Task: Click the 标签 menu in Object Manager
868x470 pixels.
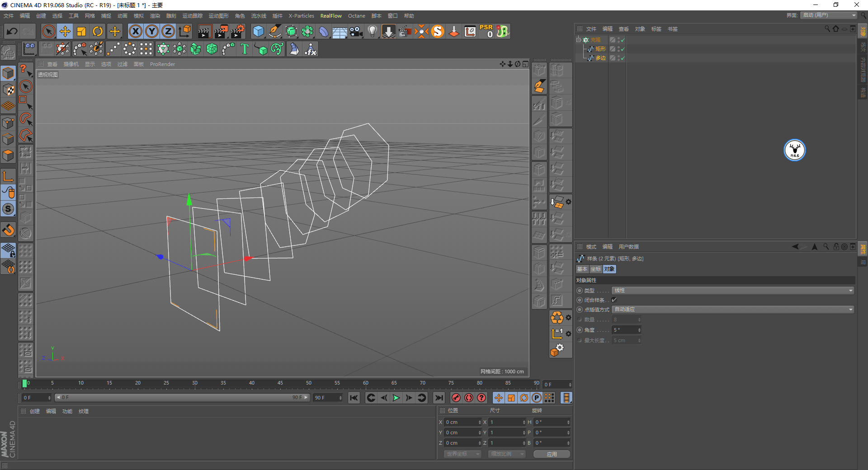Action: click(656, 29)
